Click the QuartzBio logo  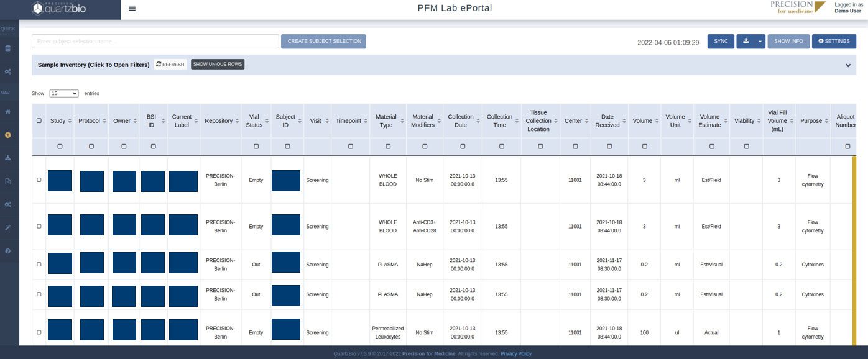tap(59, 9)
